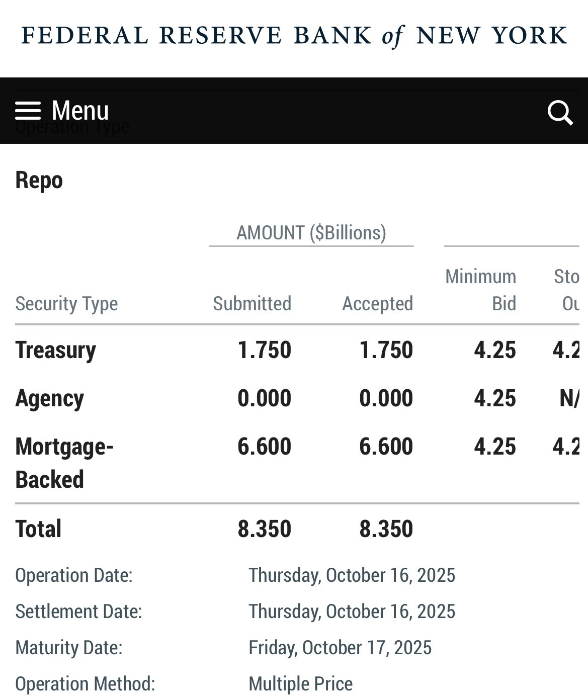Click the Multiple Price operation method value

pos(301,684)
